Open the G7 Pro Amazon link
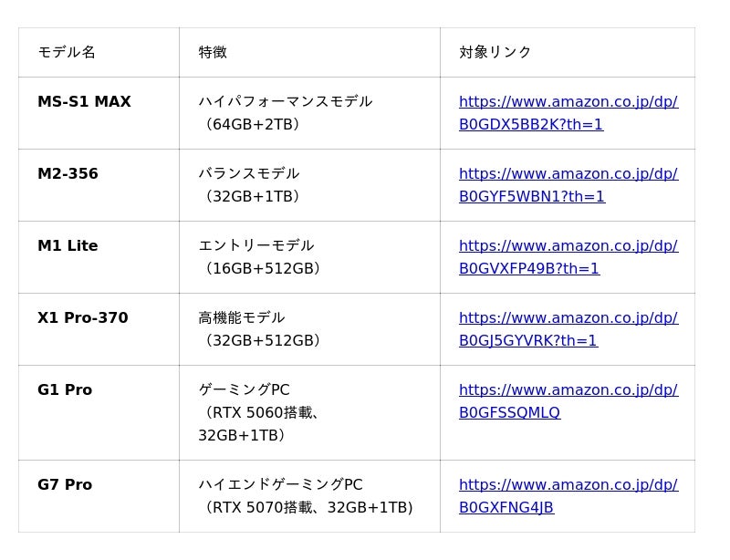Viewport: 730px width, 560px height. pos(568,496)
